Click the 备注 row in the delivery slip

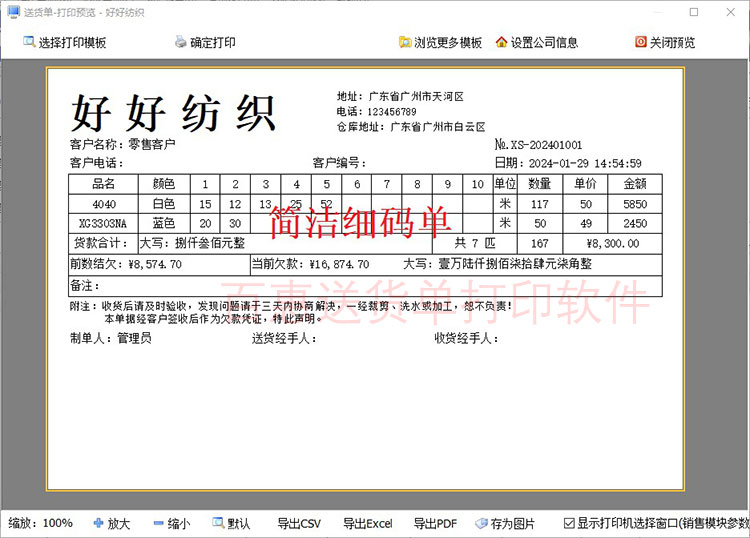pyautogui.click(x=365, y=287)
